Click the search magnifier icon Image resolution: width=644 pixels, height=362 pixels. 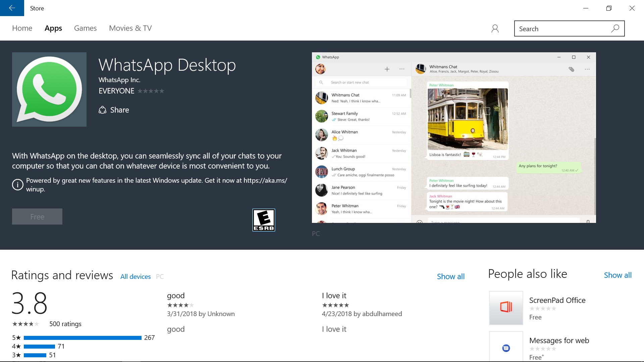pos(615,28)
